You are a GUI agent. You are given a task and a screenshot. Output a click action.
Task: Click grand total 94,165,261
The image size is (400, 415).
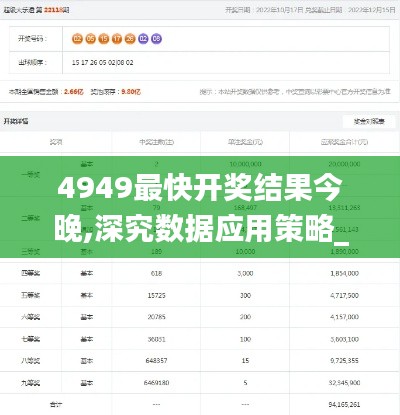coord(344,404)
